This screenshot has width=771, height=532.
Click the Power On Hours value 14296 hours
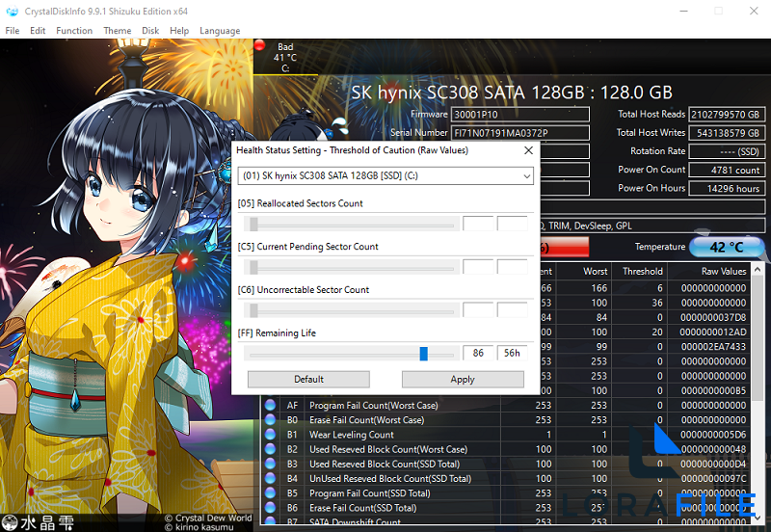click(727, 188)
